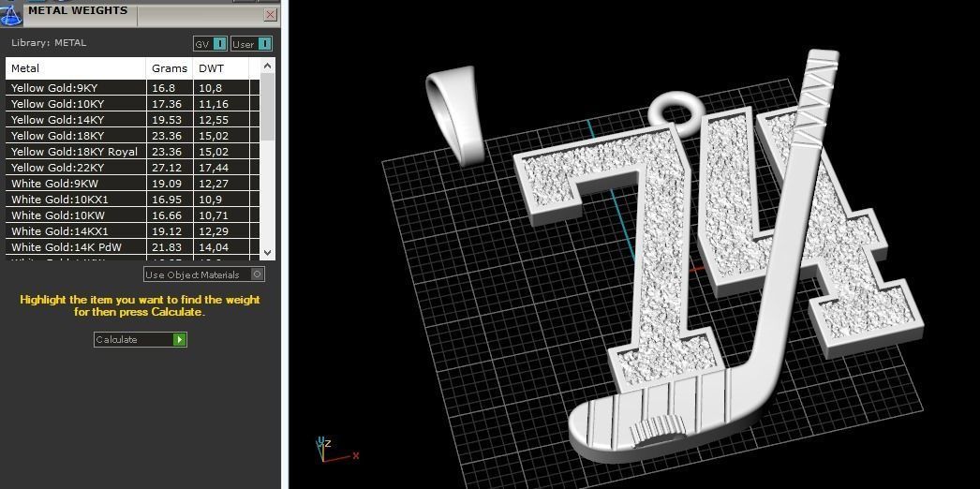980x489 pixels.
Task: Select the Yellow Gold:10KY row
Action: 132,104
